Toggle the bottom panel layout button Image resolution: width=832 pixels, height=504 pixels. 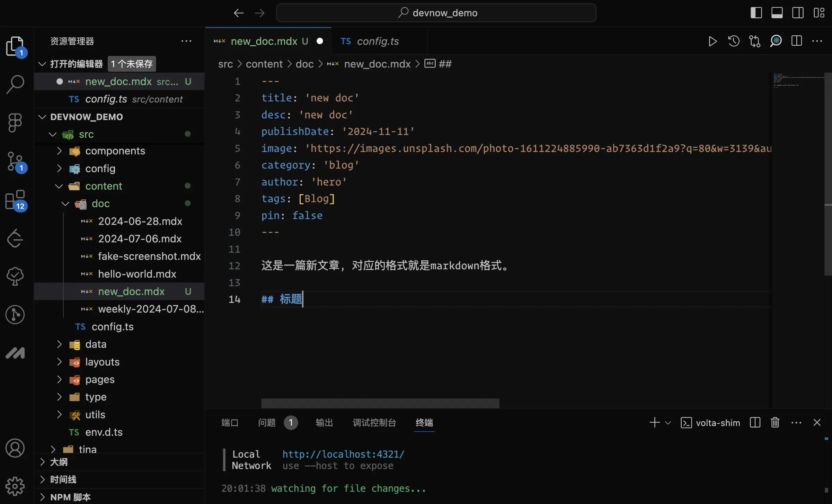pyautogui.click(x=777, y=13)
